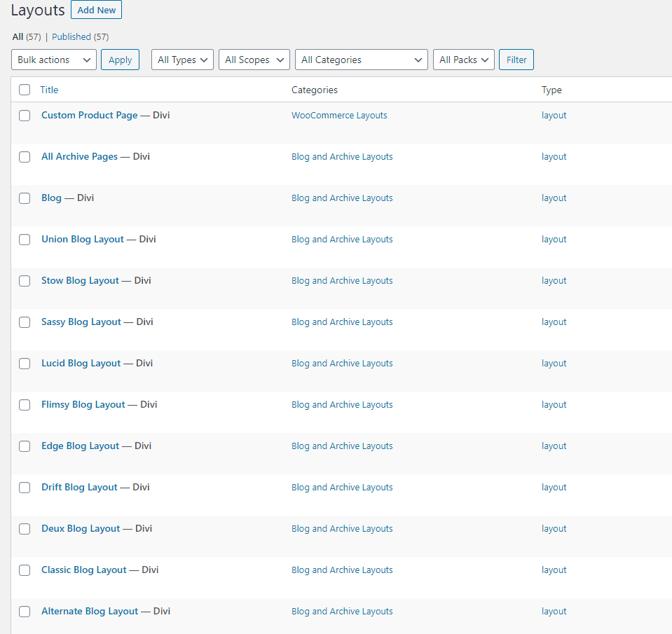
Task: Open the All Packs dropdown
Action: click(464, 60)
